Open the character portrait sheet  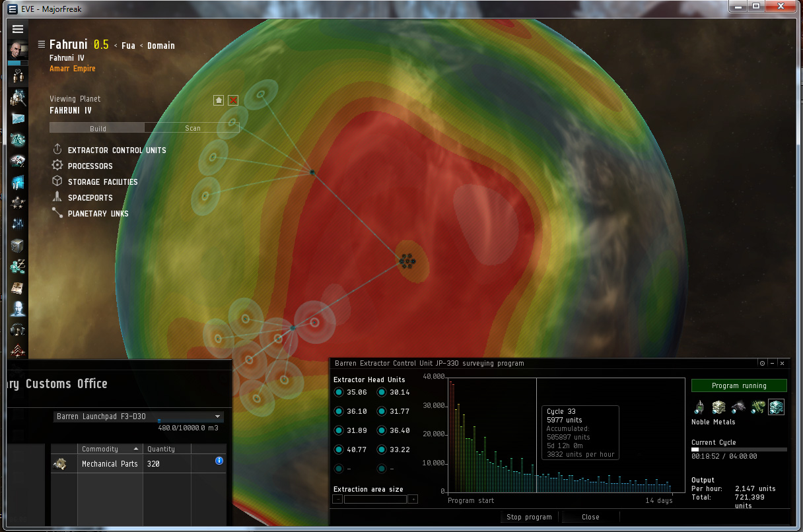coord(18,50)
